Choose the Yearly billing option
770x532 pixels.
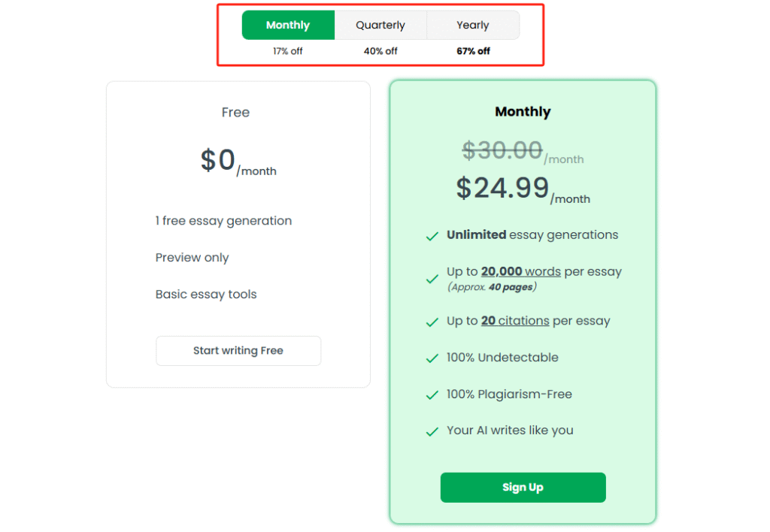pos(473,25)
